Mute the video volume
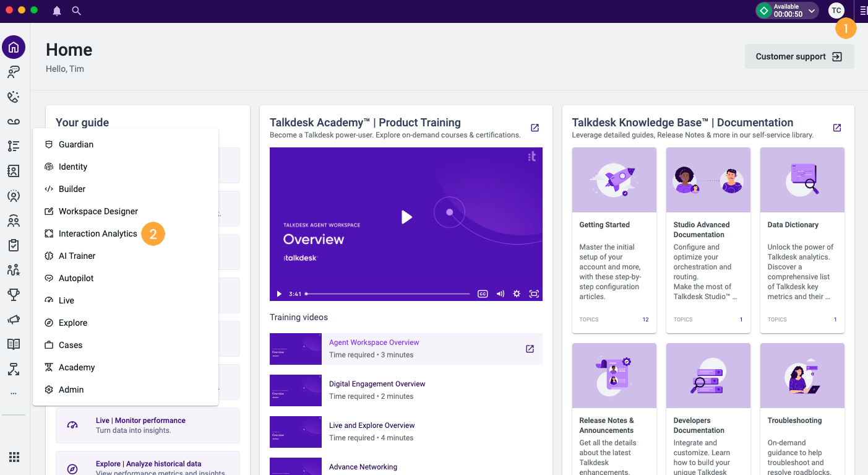Image resolution: width=868 pixels, height=475 pixels. click(x=500, y=294)
